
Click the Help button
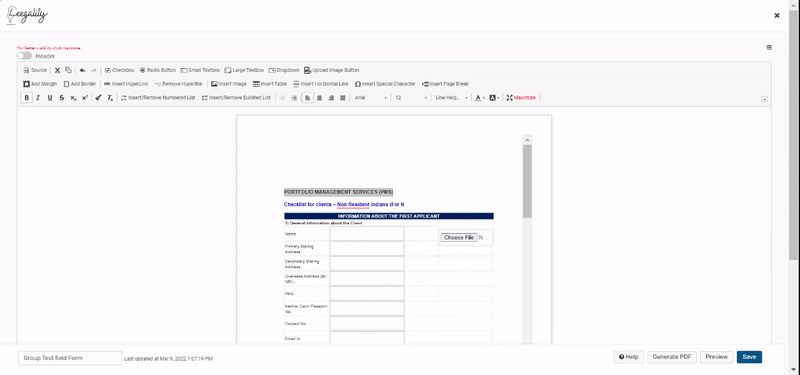[x=629, y=357]
